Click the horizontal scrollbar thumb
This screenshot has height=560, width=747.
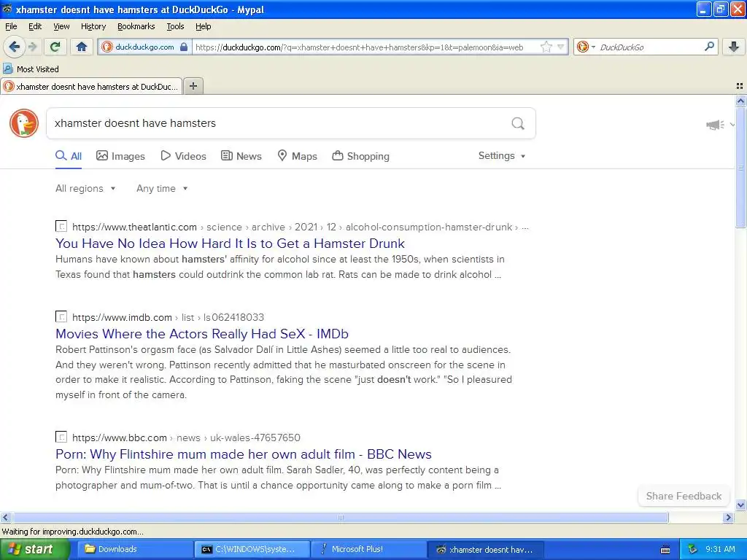pyautogui.click(x=340, y=517)
